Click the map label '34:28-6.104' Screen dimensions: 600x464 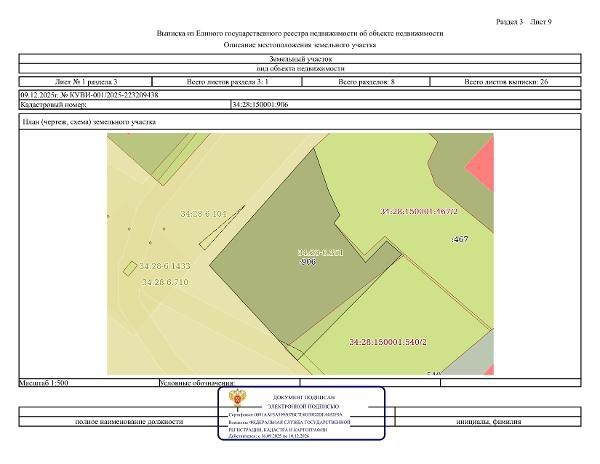(x=204, y=214)
